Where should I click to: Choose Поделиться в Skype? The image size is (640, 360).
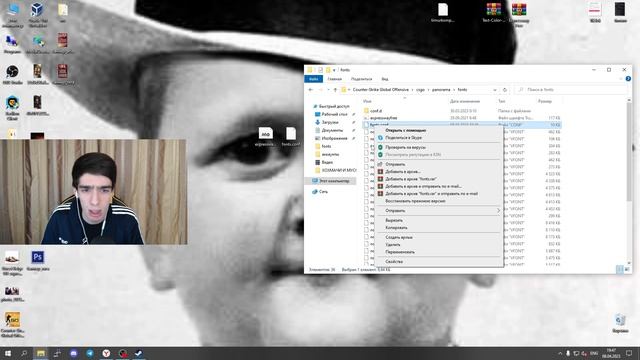tap(404, 138)
